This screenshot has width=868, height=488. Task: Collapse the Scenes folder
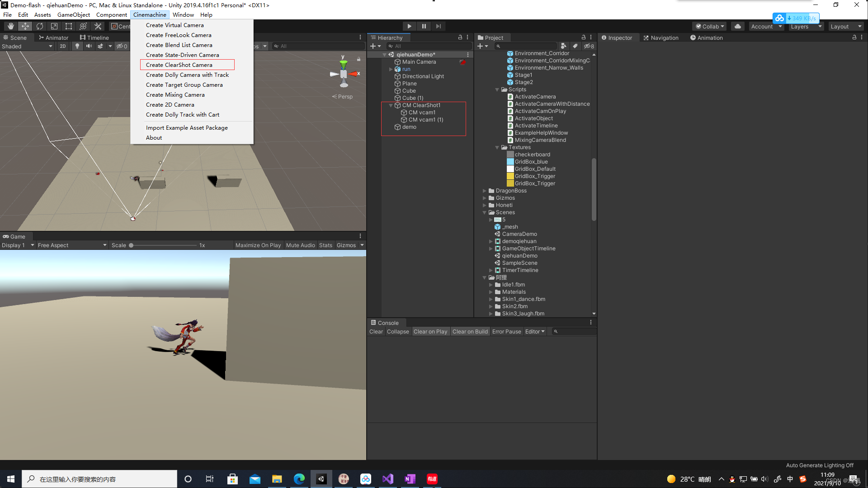485,212
